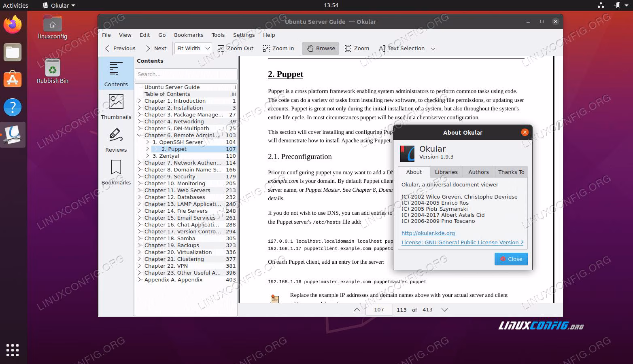Open the Settings menu
The height and width of the screenshot is (364, 633).
[x=244, y=35]
